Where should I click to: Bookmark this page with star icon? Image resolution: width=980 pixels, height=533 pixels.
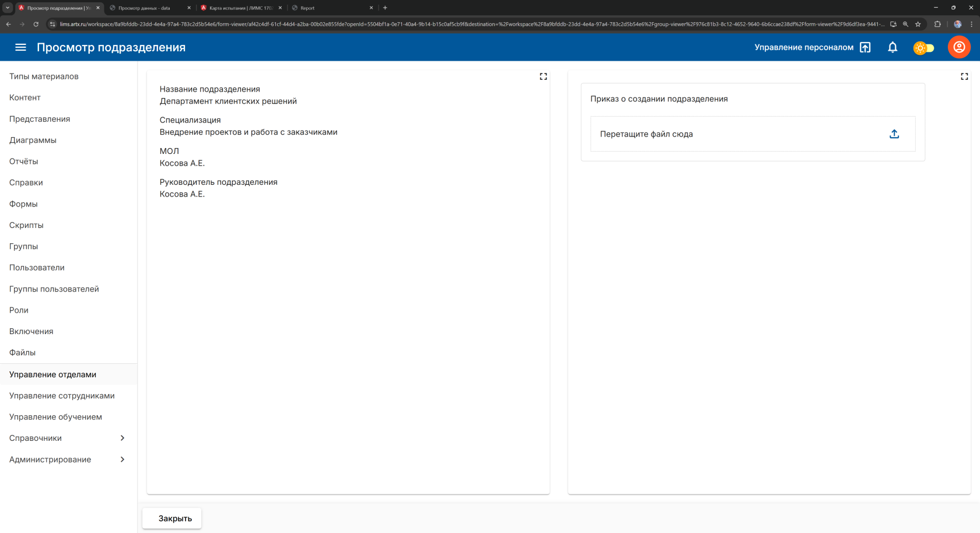point(918,24)
